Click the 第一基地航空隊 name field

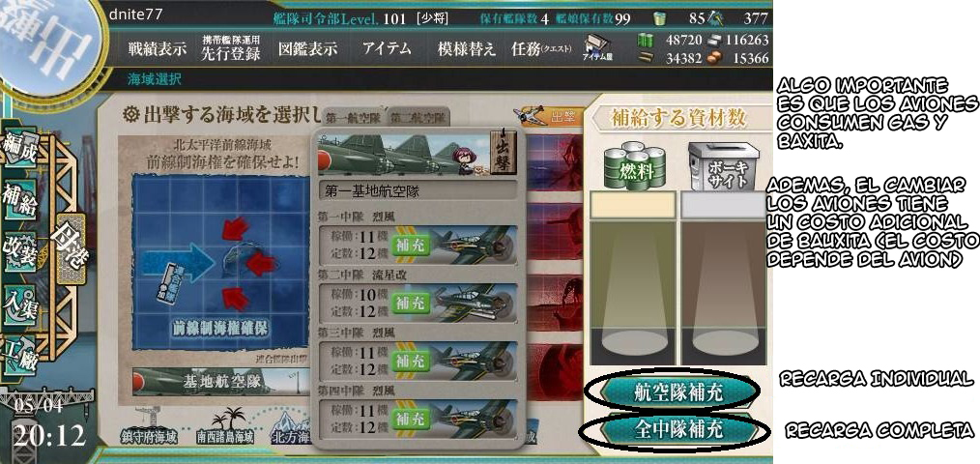point(418,191)
